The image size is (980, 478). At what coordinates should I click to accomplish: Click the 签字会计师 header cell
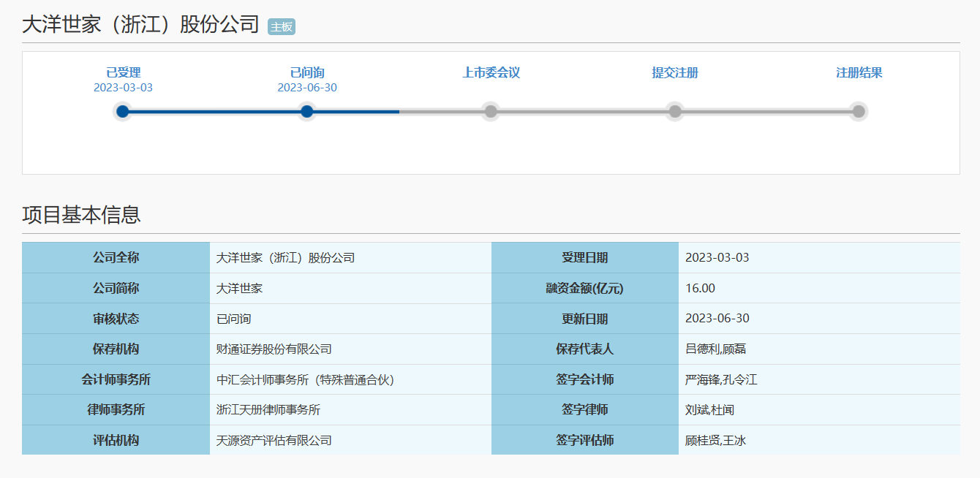point(585,380)
